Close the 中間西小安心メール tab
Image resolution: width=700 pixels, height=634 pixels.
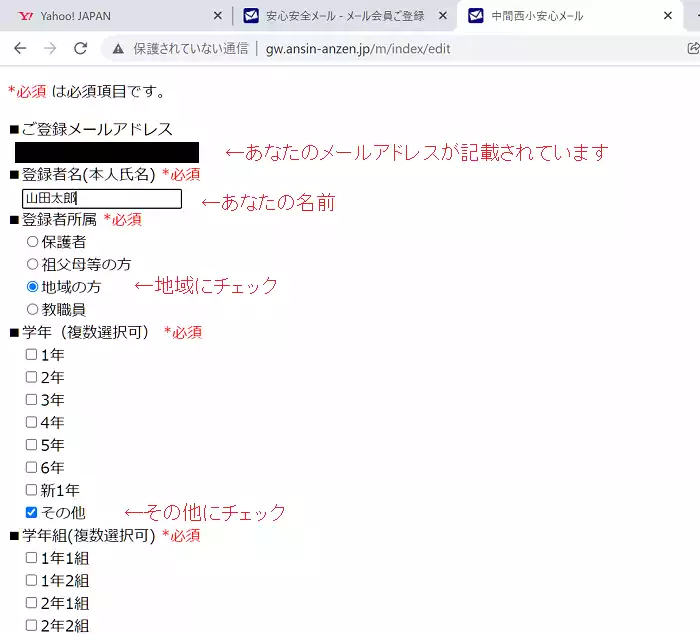[668, 16]
